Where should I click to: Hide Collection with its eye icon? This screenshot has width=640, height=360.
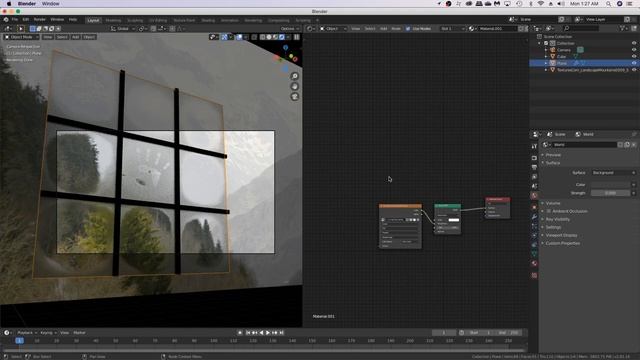pyautogui.click(x=634, y=43)
